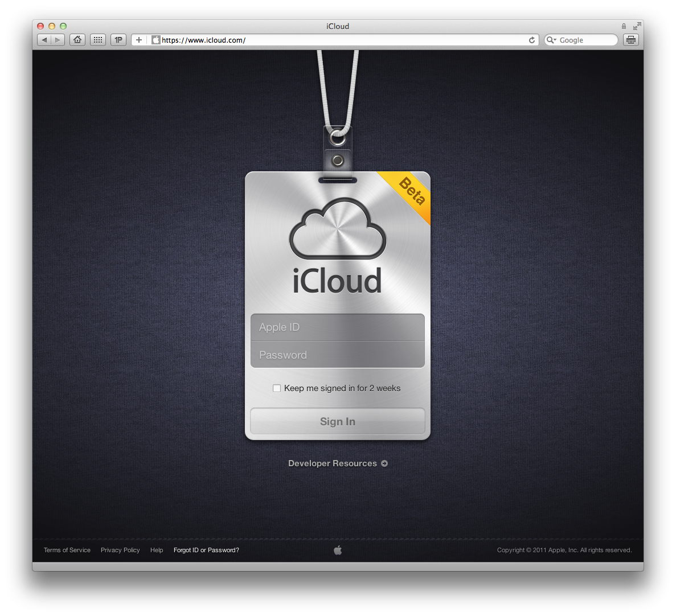Click the Safari forward arrow button
Viewport: 676px width, 616px height.
pyautogui.click(x=58, y=40)
